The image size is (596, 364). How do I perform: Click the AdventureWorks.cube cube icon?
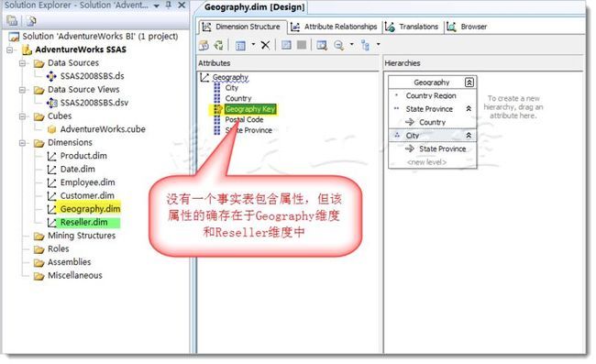pos(52,129)
